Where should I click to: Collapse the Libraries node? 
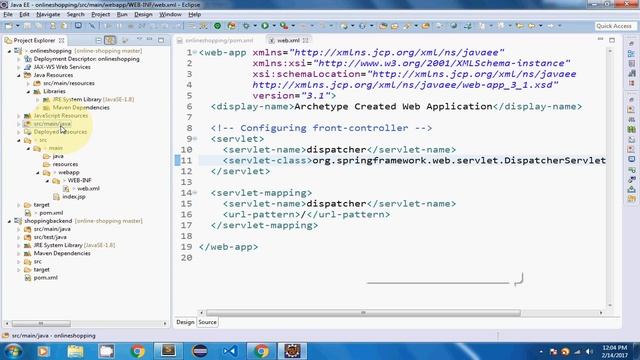[x=29, y=92]
